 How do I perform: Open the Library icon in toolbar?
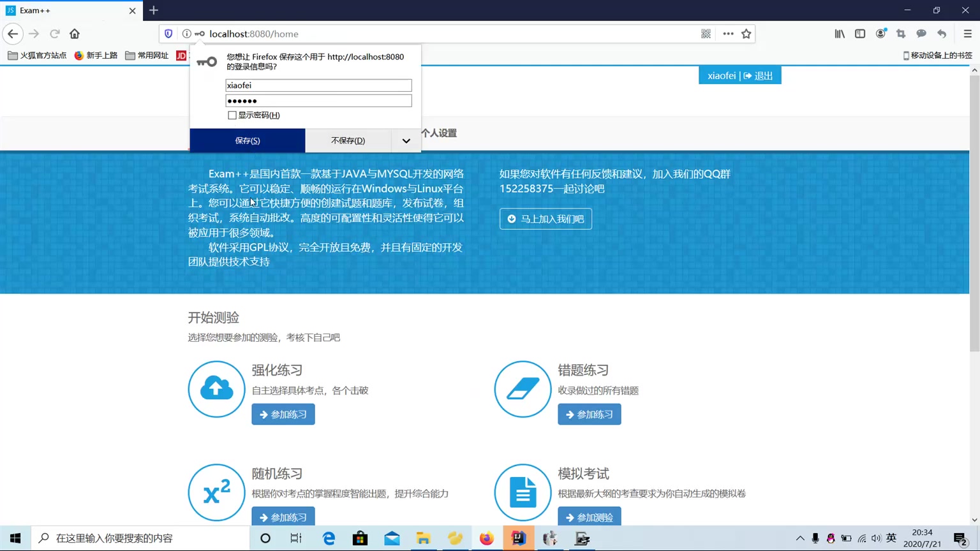840,34
